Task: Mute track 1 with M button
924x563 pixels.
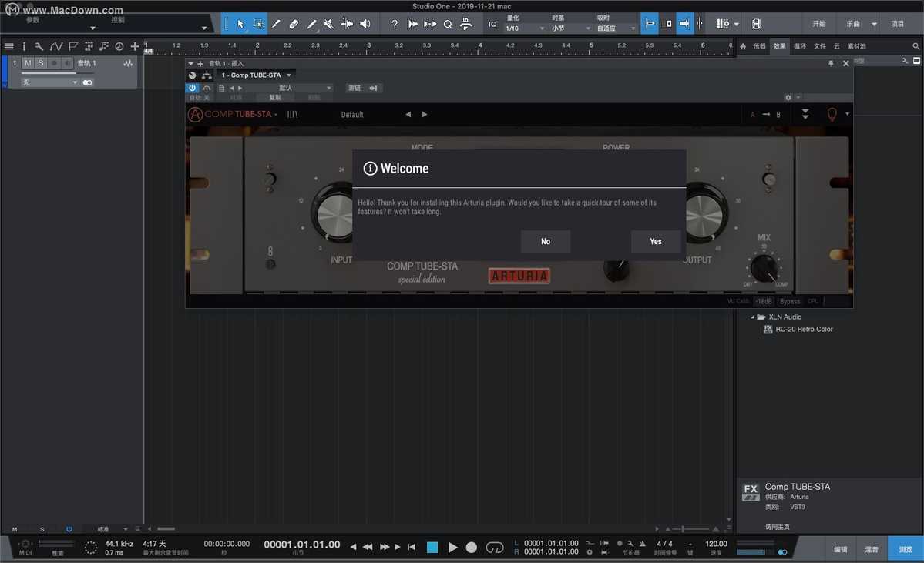Action: pos(28,63)
